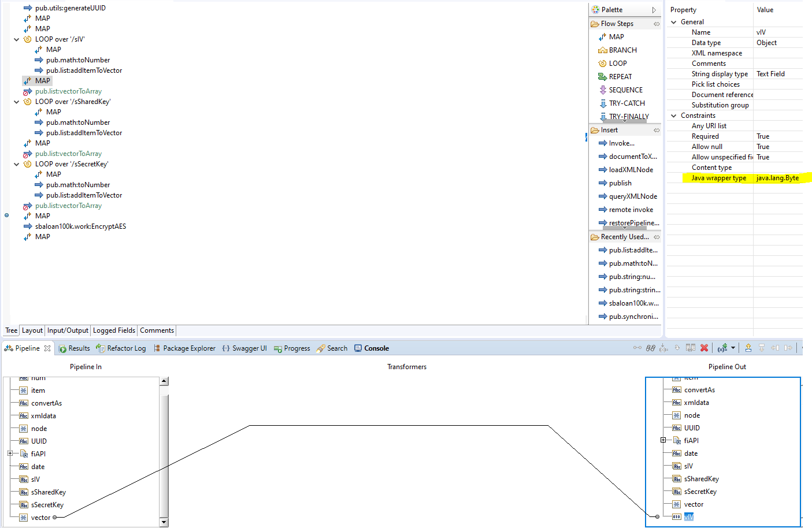
Task: Select the TRY-FINALLY flow step in palette
Action: [624, 117]
